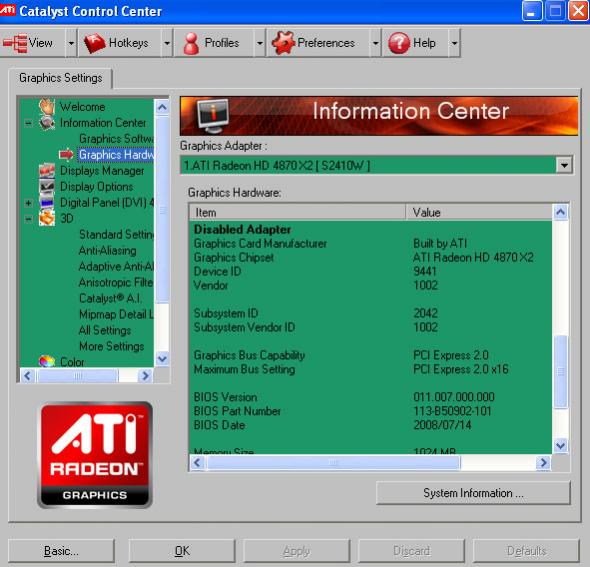This screenshot has width=590, height=567.
Task: Click the Defaults button
Action: [526, 551]
